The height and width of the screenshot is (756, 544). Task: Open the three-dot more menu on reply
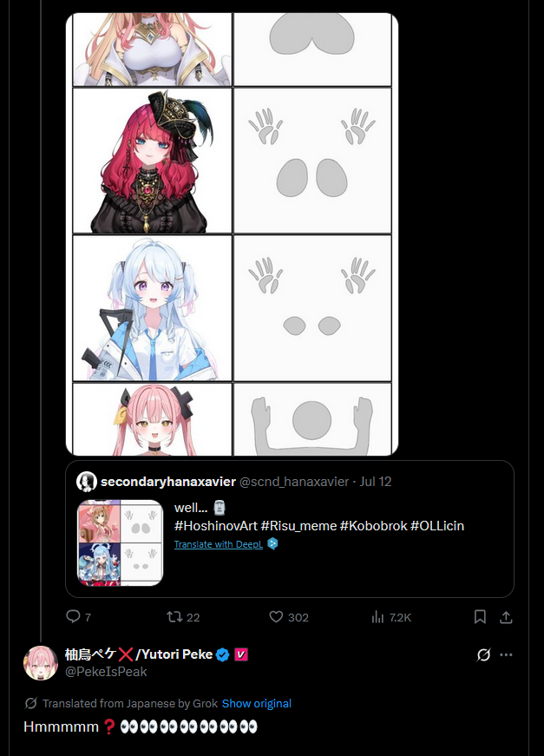507,654
